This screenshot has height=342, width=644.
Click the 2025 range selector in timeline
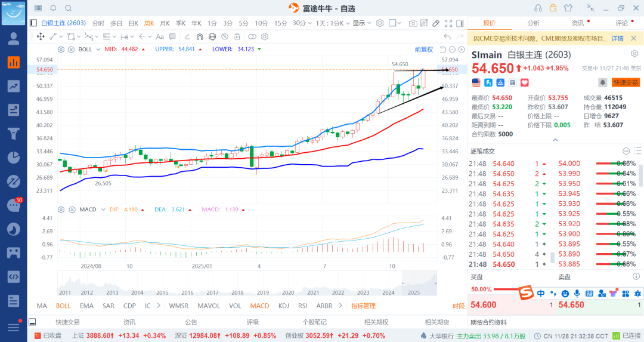413,292
